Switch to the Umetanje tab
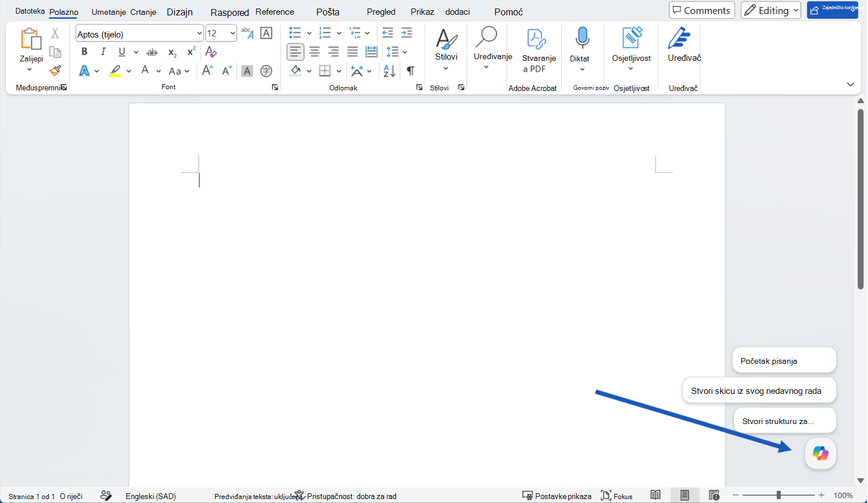 (109, 12)
